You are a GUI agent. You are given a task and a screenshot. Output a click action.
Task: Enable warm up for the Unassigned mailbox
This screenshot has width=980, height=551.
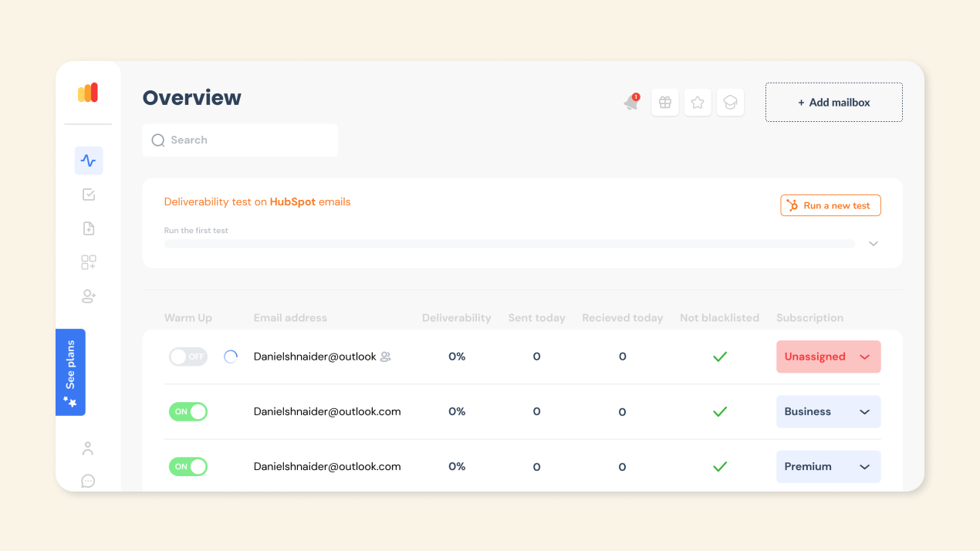188,356
